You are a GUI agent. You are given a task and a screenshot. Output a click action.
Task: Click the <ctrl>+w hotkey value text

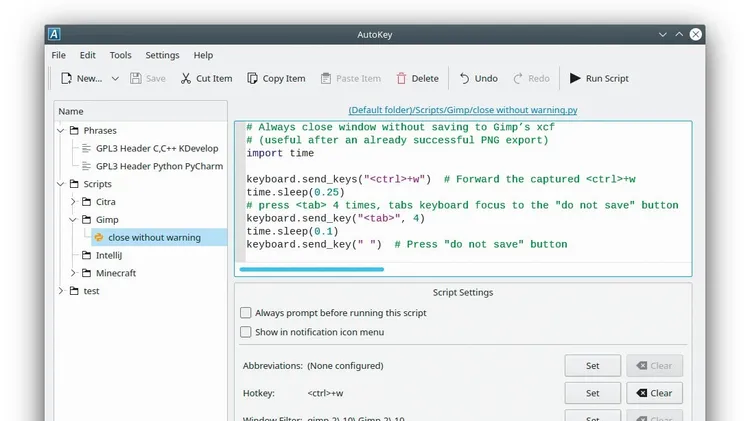point(325,393)
